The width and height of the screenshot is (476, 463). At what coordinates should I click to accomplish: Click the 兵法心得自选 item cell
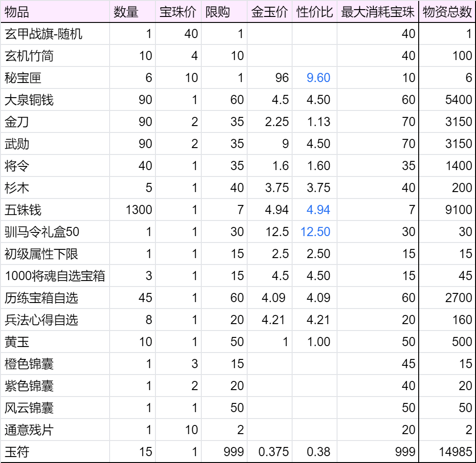click(55, 320)
